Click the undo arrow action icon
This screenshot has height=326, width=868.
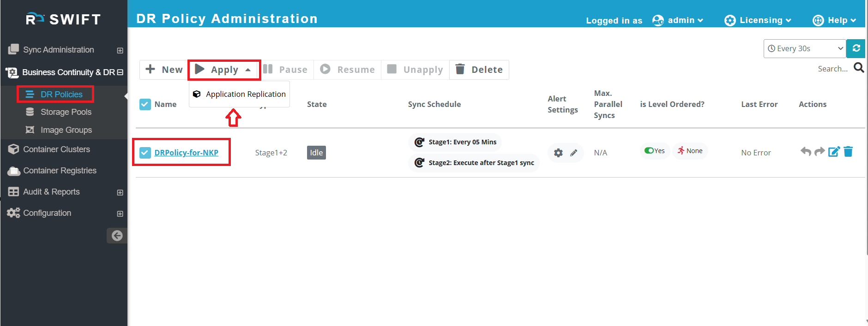[806, 151]
